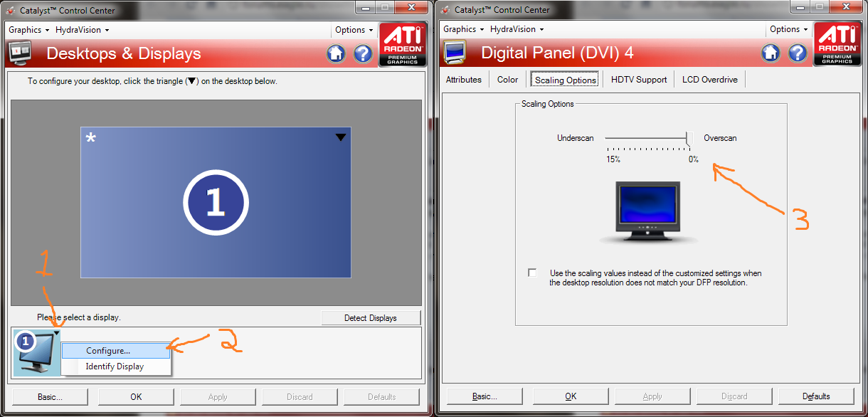Select the large desktop 1 preview
This screenshot has width=868, height=417.
pyautogui.click(x=216, y=202)
